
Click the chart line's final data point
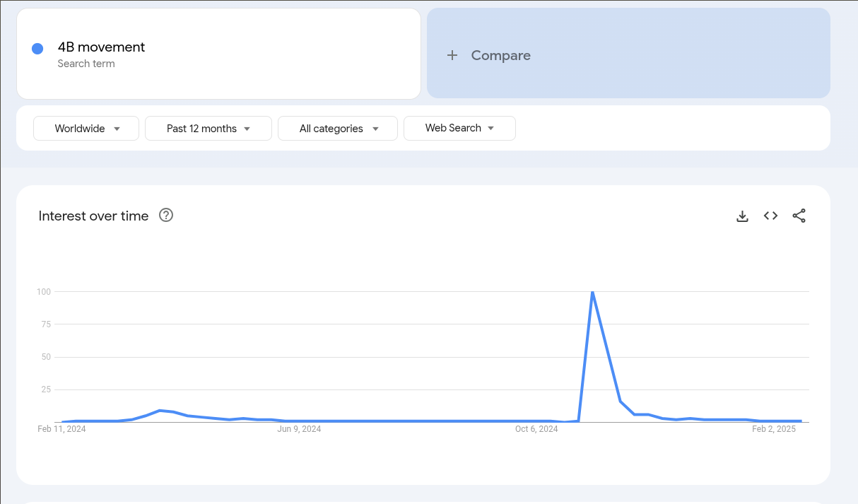tap(801, 421)
